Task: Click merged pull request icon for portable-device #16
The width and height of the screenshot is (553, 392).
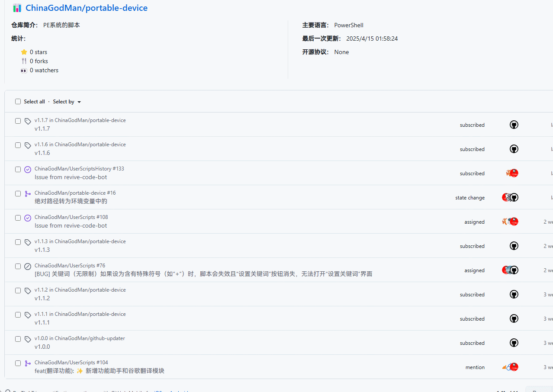Action: (28, 194)
